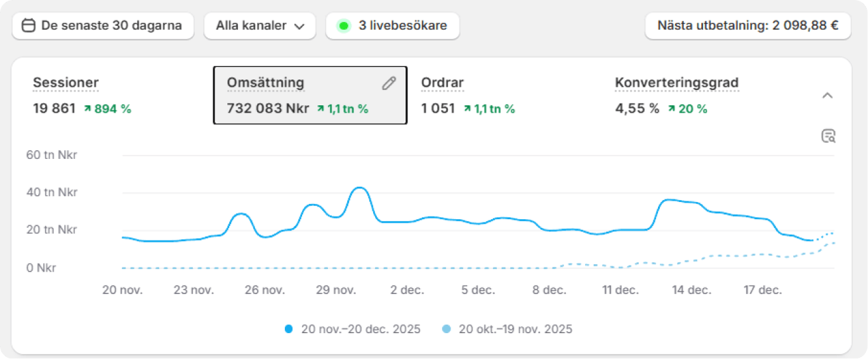The height and width of the screenshot is (359, 868).
Task: Click the trend arrow in the Omsättning card
Action: [x=321, y=109]
